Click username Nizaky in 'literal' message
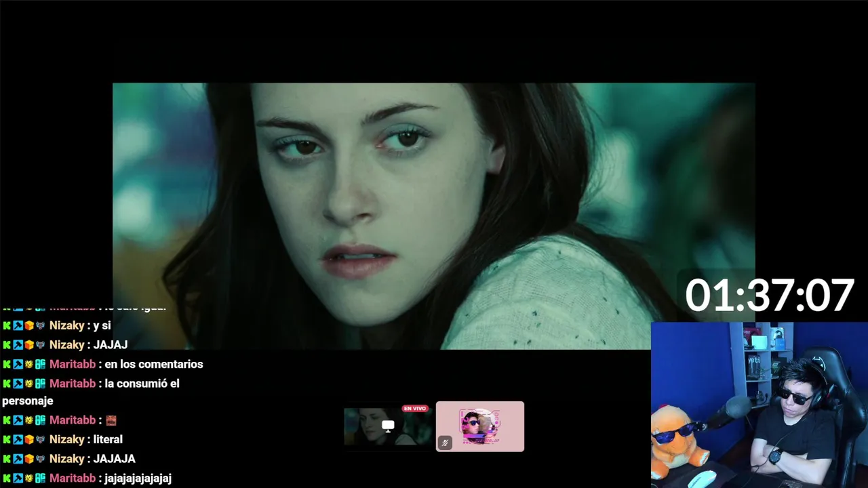Viewport: 868px width, 488px height. (66, 439)
